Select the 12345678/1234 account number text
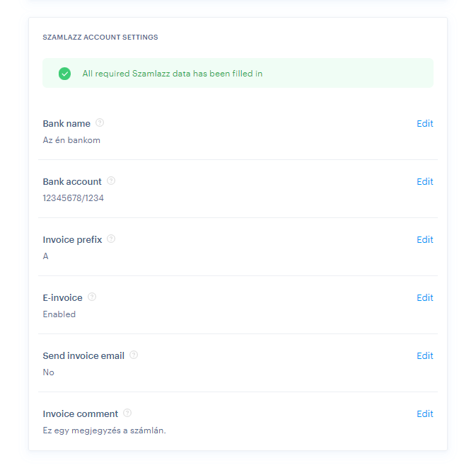This screenshot has width=476, height=468. (73, 198)
